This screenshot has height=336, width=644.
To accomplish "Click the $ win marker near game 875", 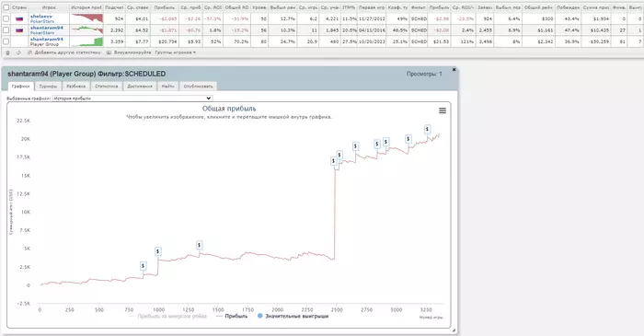I will tap(143, 266).
